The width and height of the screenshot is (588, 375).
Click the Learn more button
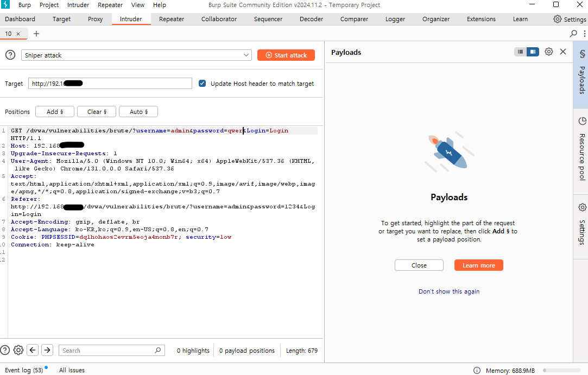pos(478,265)
